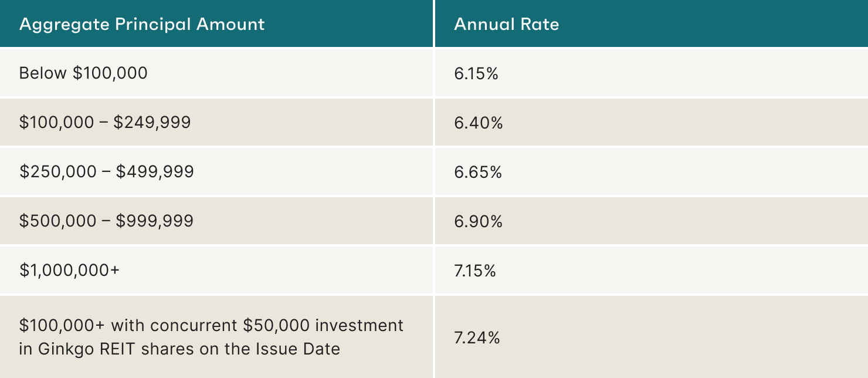Click the $999,999 upper bound text
This screenshot has height=378, width=868.
(x=155, y=221)
